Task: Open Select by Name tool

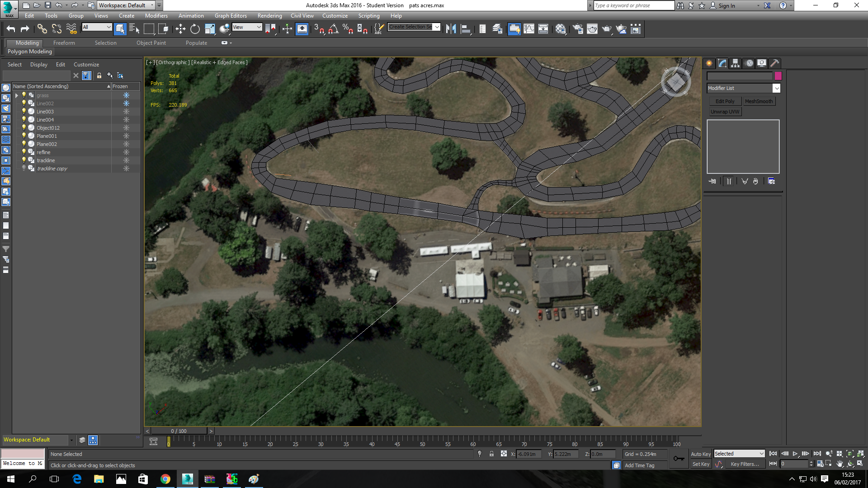Action: tap(134, 29)
